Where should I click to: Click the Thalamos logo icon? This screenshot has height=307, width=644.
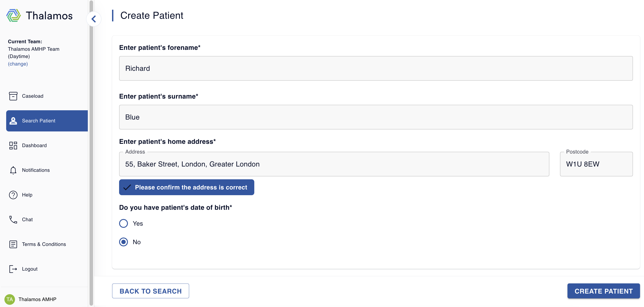click(13, 15)
